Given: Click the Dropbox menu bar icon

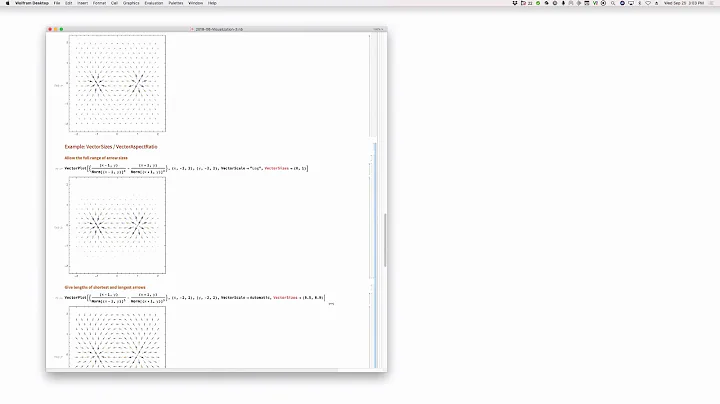Looking at the screenshot, I should coord(515,3).
